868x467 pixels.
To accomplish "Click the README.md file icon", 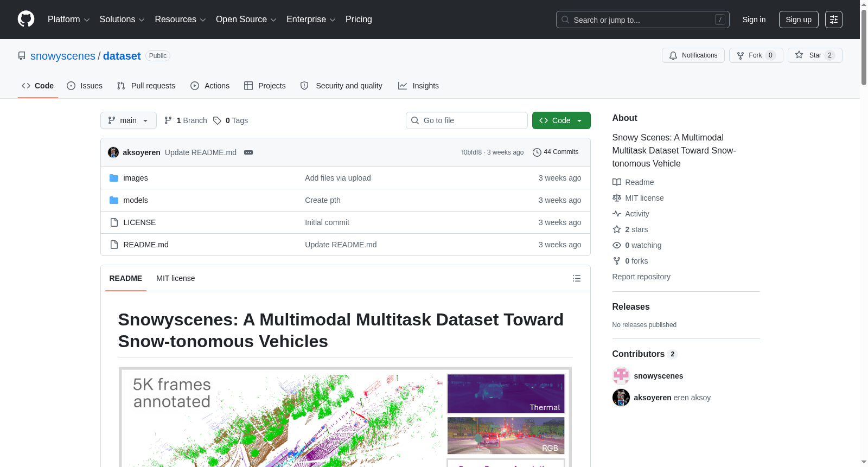I will click(114, 245).
